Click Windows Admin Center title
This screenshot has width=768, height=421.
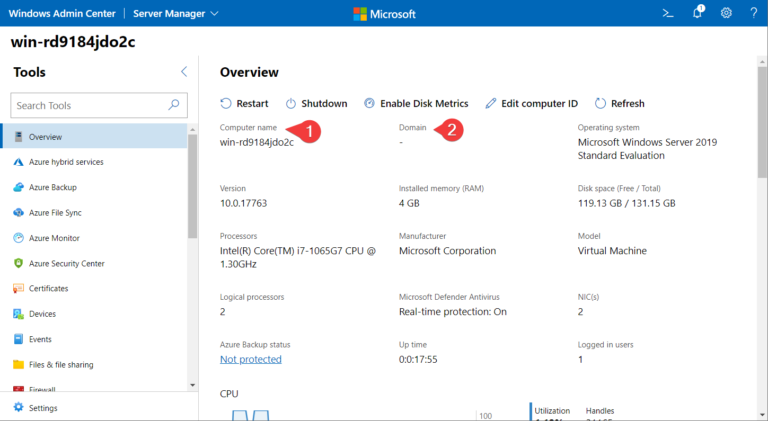point(62,14)
